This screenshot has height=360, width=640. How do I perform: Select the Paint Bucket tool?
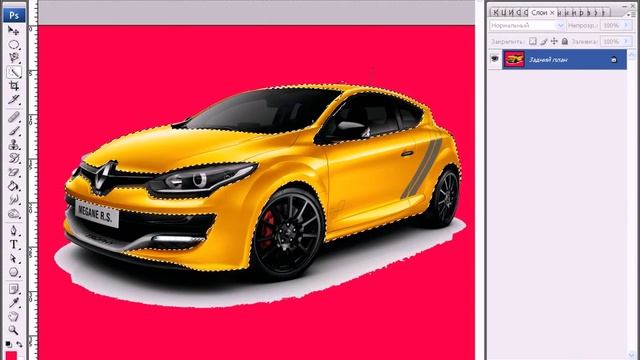[13, 186]
